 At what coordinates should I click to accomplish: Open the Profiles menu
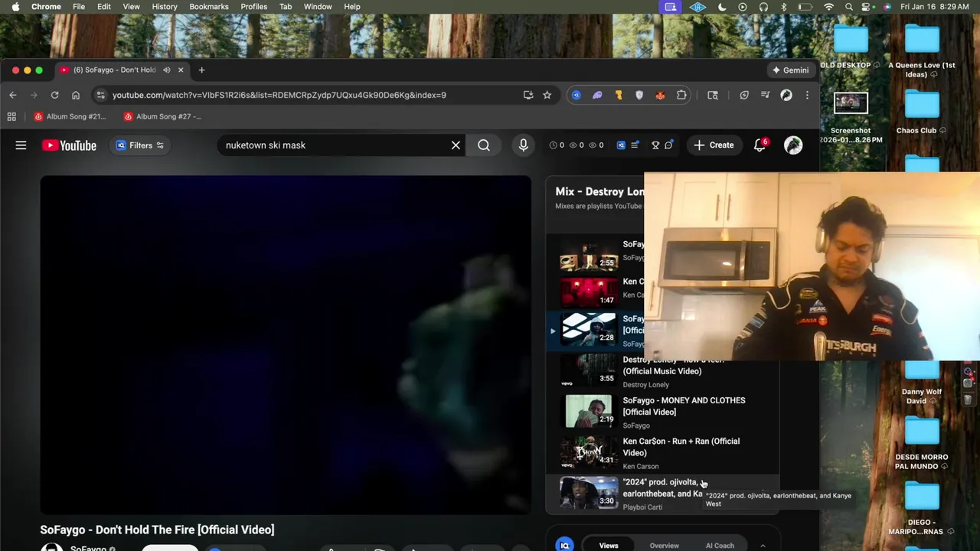coord(254,7)
